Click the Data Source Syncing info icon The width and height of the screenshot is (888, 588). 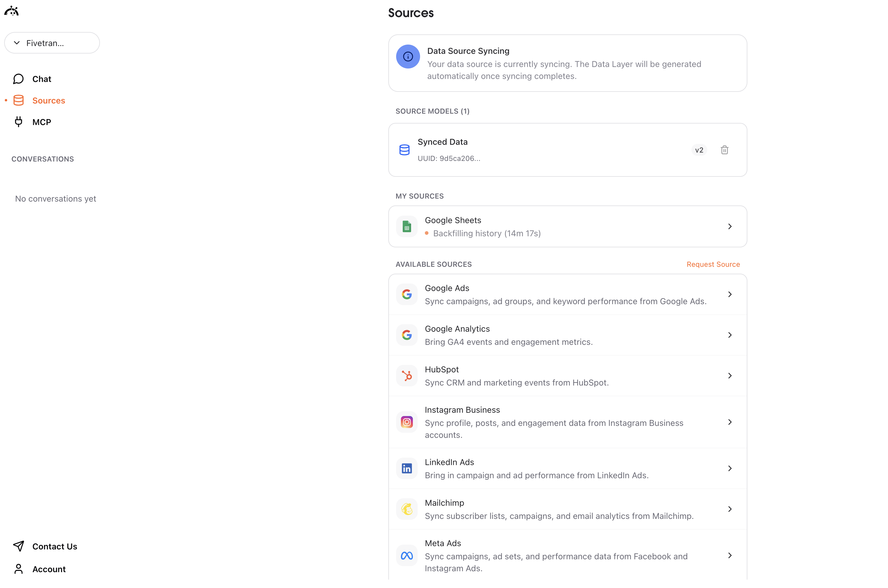(408, 57)
